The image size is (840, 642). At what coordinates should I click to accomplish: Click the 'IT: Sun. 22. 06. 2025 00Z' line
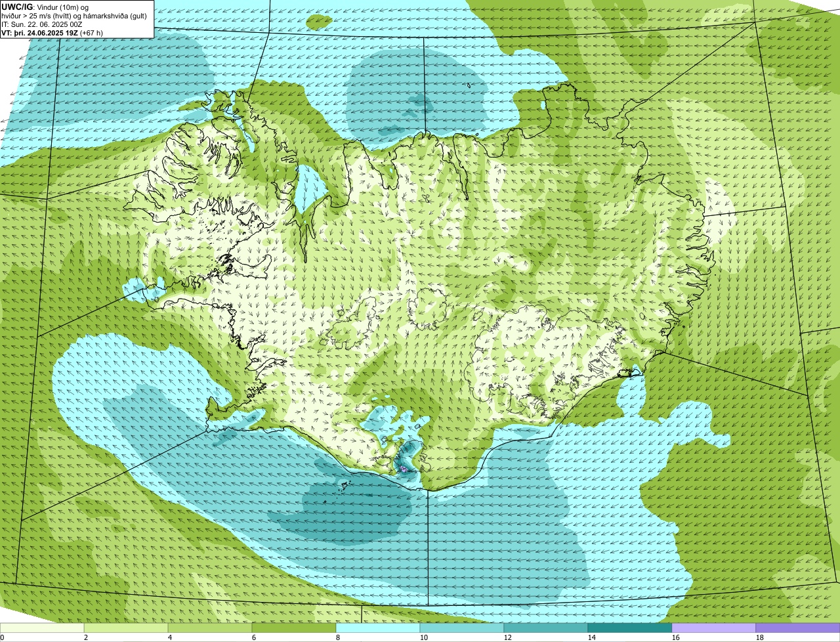pyautogui.click(x=42, y=24)
